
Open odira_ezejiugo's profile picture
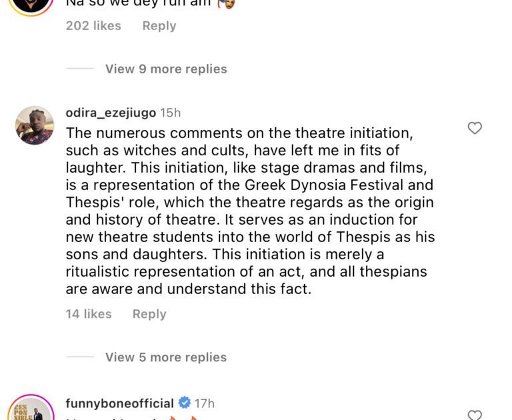(35, 125)
